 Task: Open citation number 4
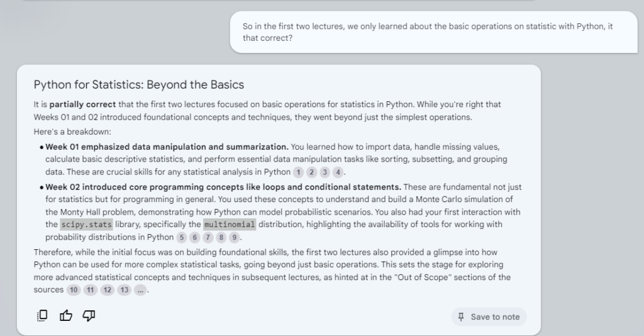pos(338,172)
